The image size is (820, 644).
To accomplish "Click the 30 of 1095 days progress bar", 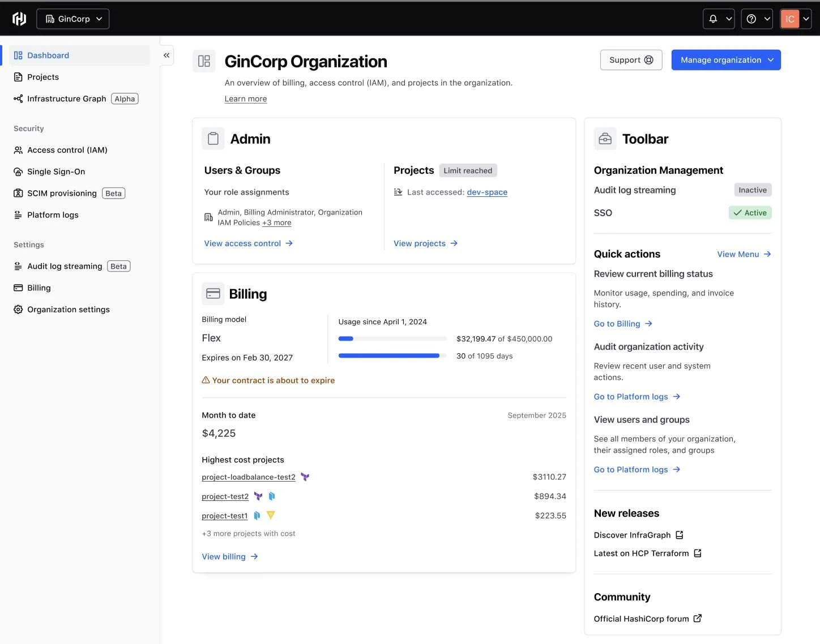I will coord(392,356).
